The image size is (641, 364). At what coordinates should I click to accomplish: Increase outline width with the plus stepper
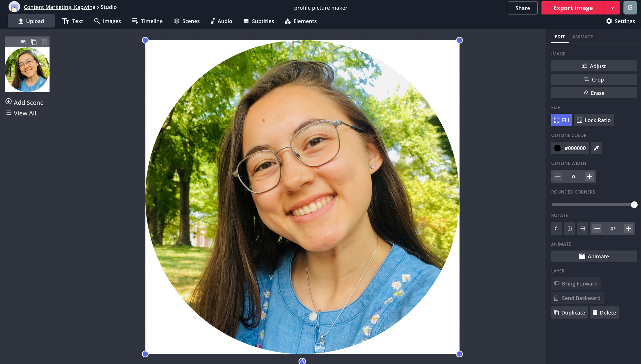(x=589, y=176)
